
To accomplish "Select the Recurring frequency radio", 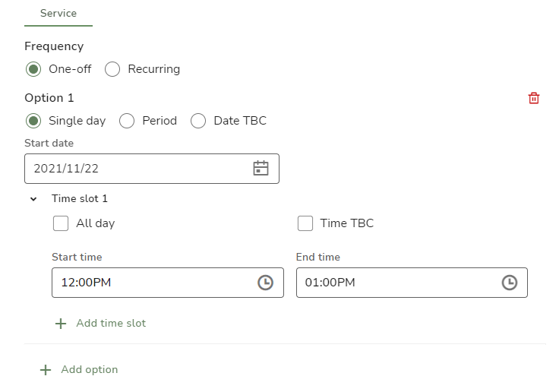I will click(x=112, y=69).
